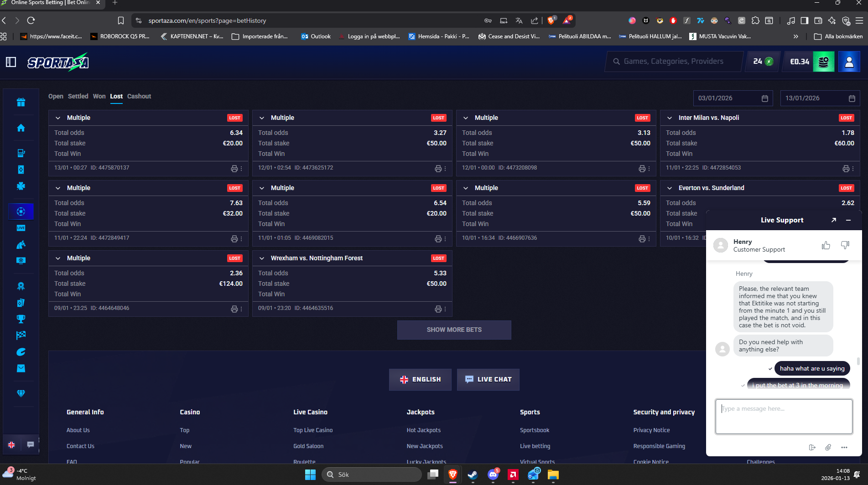Expand the 3.27 odds Multiple bet
The width and height of the screenshot is (868, 485).
pos(262,118)
